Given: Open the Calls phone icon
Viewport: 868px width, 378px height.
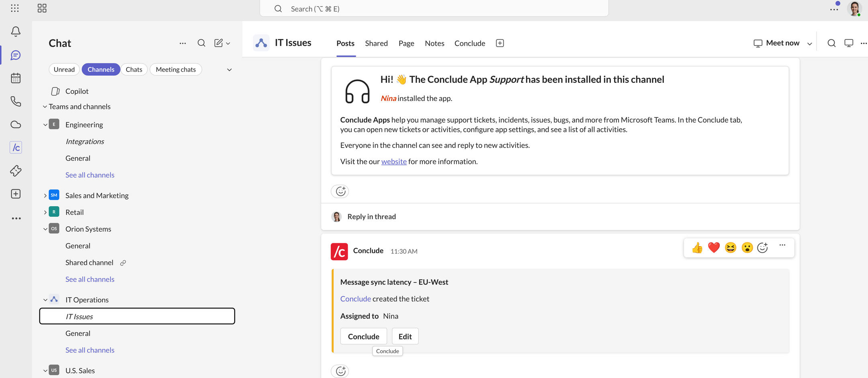Looking at the screenshot, I should click(16, 101).
